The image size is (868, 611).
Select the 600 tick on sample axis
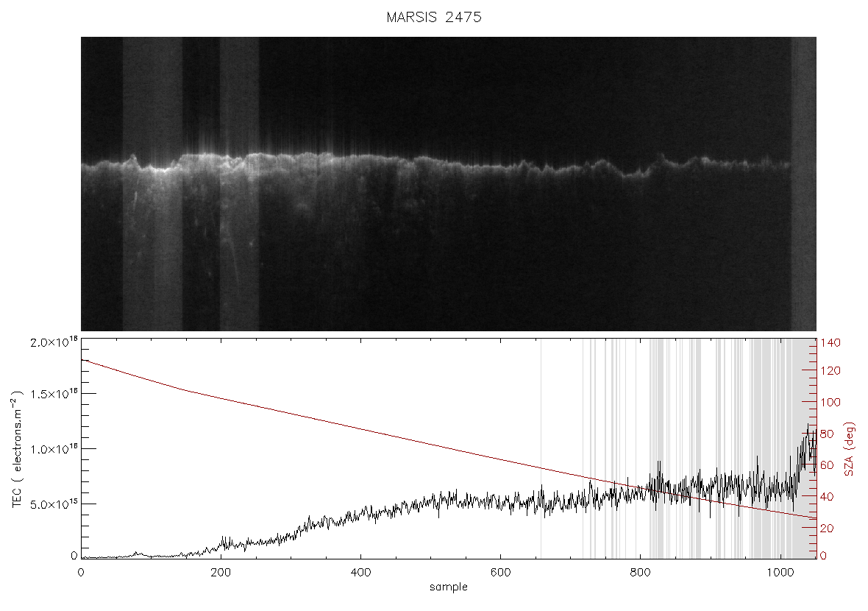click(500, 572)
